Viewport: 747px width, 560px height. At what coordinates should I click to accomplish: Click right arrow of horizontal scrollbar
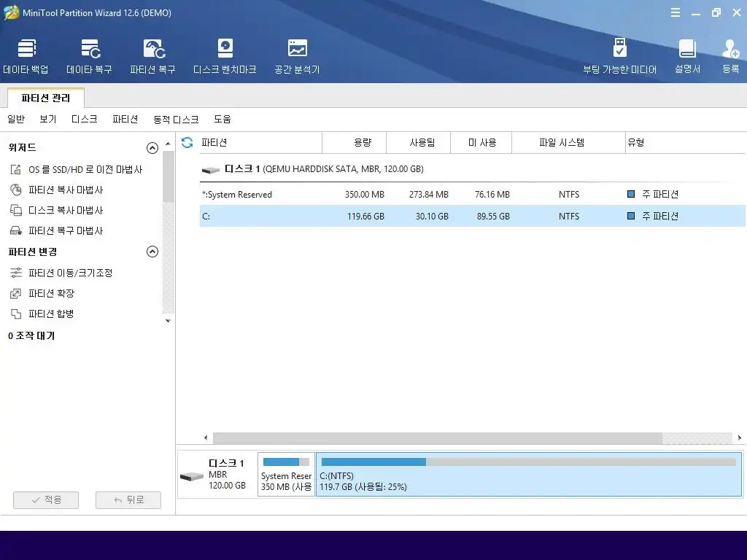coord(740,437)
